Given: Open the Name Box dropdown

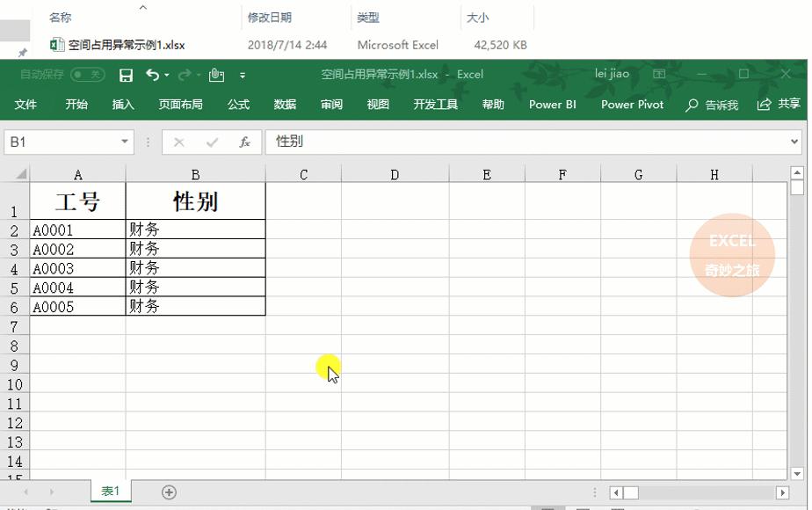Looking at the screenshot, I should point(124,142).
